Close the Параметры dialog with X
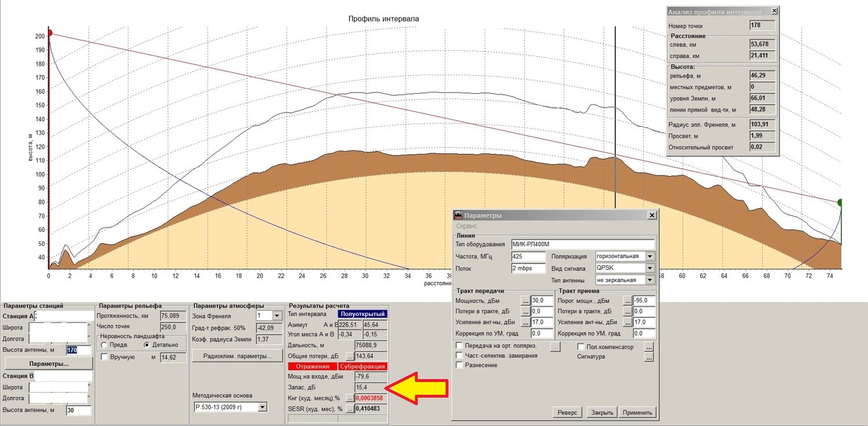The image size is (868, 426). pyautogui.click(x=652, y=215)
